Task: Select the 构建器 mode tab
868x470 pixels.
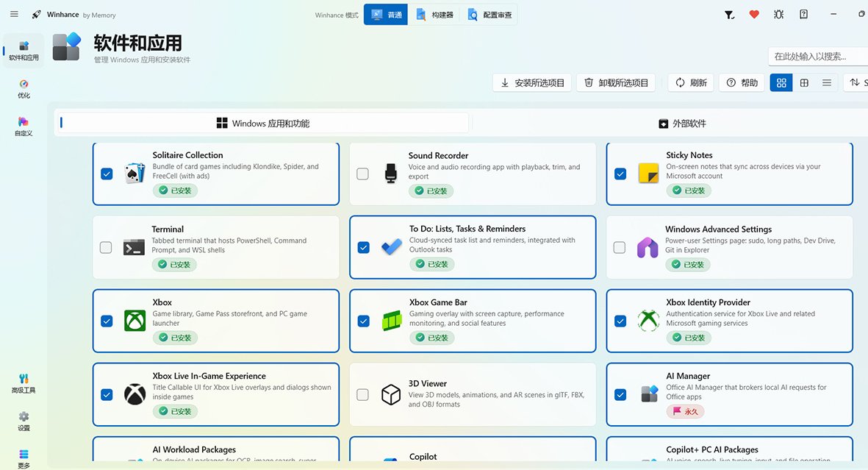Action: [434, 15]
